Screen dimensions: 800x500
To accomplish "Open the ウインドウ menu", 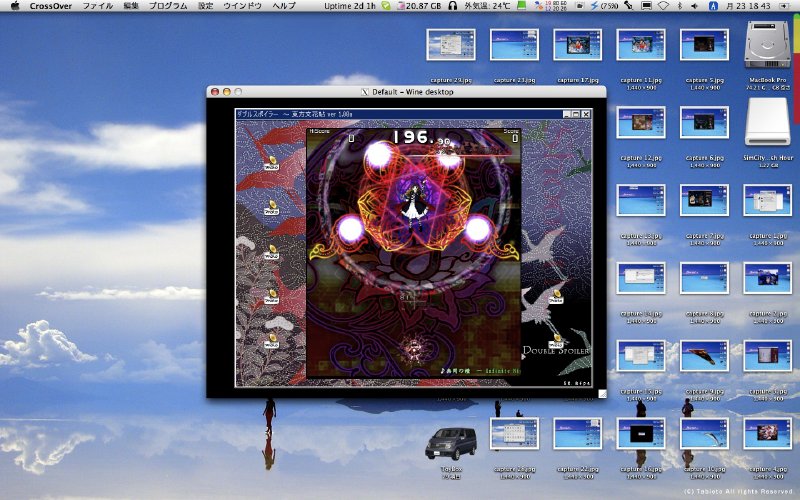I will point(242,6).
